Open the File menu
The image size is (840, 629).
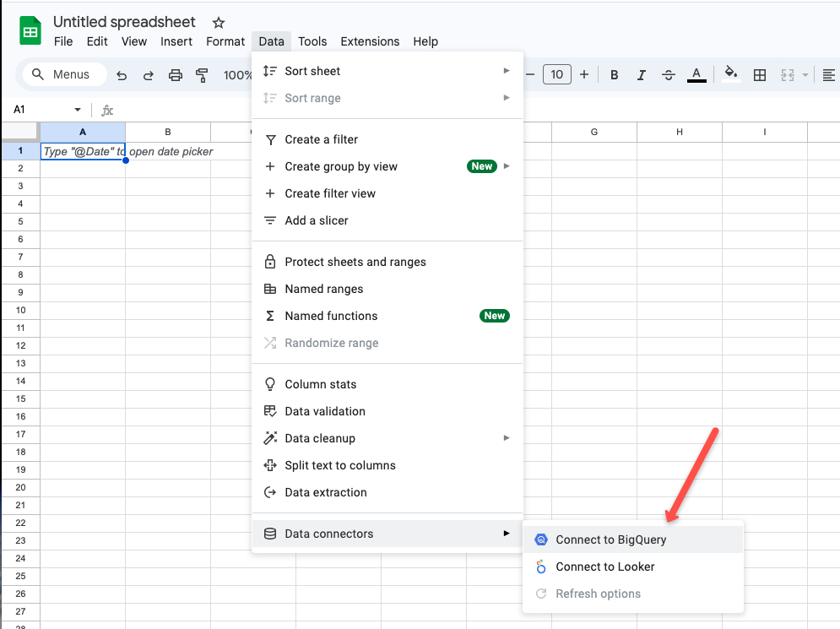(63, 41)
